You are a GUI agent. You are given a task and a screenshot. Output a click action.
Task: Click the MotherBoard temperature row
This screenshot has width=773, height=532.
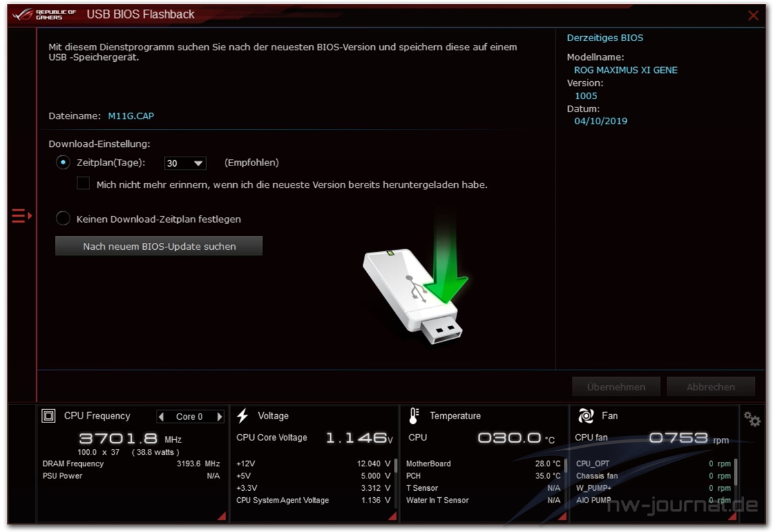point(483,464)
